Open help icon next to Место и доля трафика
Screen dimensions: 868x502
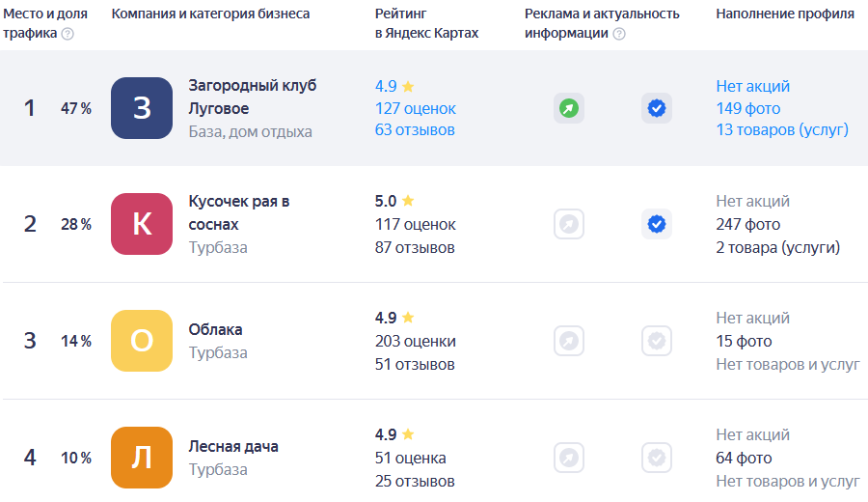point(68,34)
